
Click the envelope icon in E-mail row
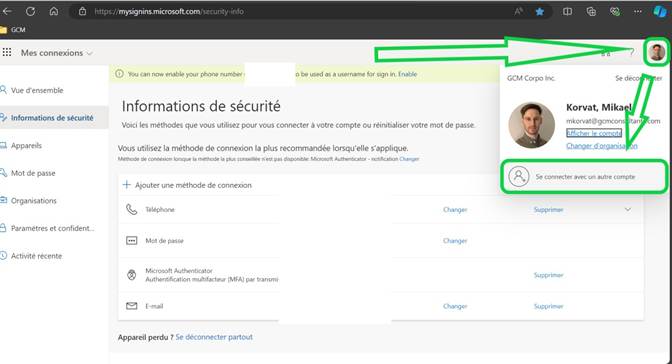pyautogui.click(x=132, y=306)
